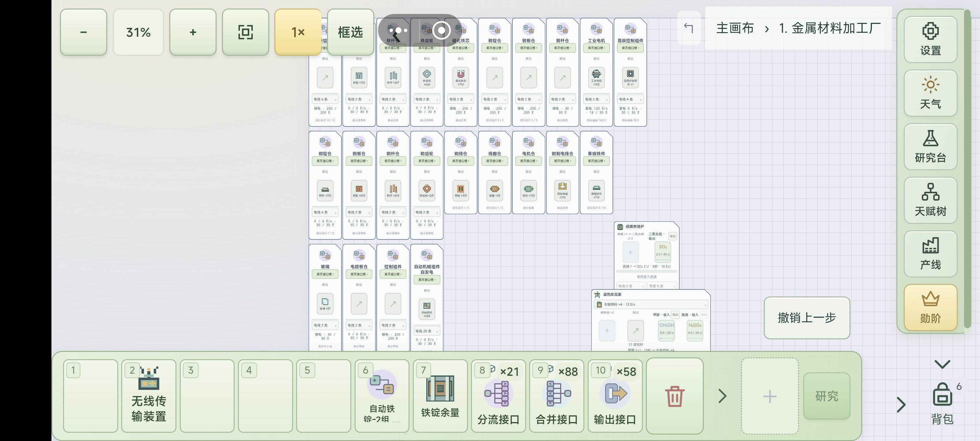980x441 pixels.
Task: Click the 31% zoom level indicator
Action: [138, 32]
